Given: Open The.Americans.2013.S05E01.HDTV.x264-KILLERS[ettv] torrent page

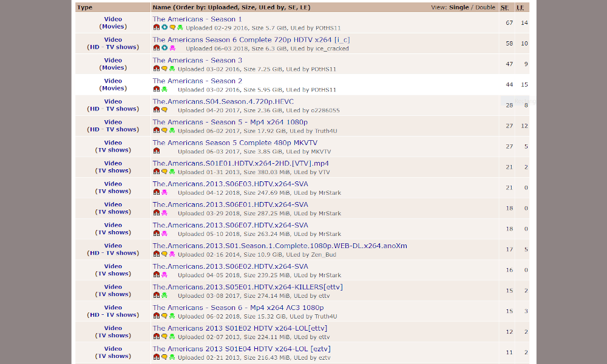Looking at the screenshot, I should (x=248, y=286).
